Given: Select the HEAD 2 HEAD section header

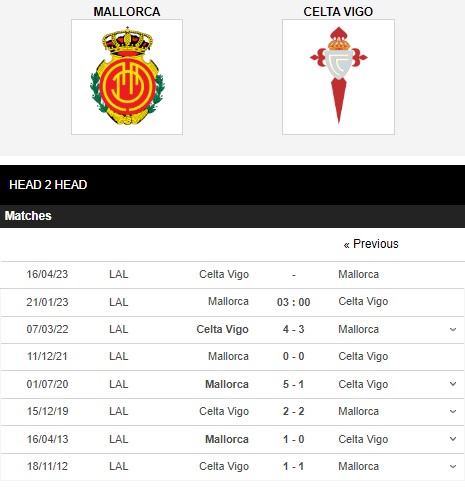Looking at the screenshot, I should pyautogui.click(x=48, y=185).
